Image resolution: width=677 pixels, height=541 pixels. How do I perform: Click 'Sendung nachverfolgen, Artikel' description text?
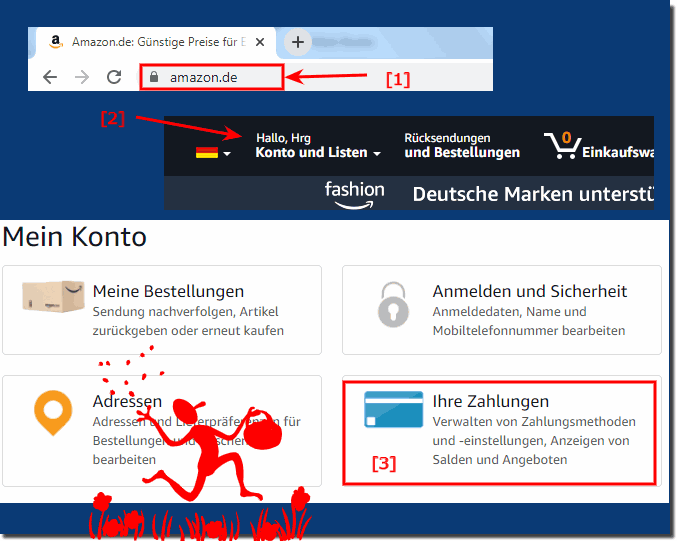click(185, 312)
